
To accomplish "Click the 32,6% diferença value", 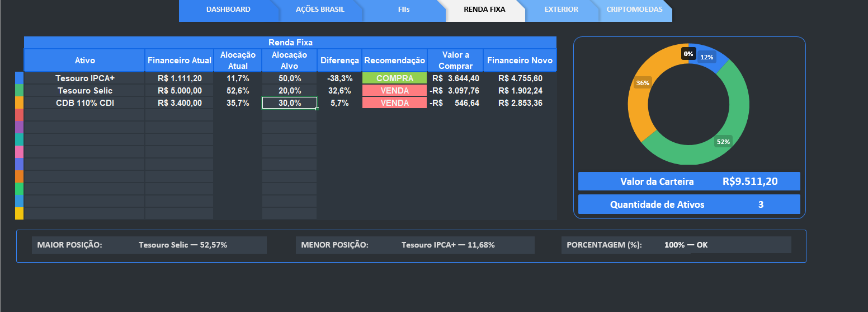I will coord(339,91).
